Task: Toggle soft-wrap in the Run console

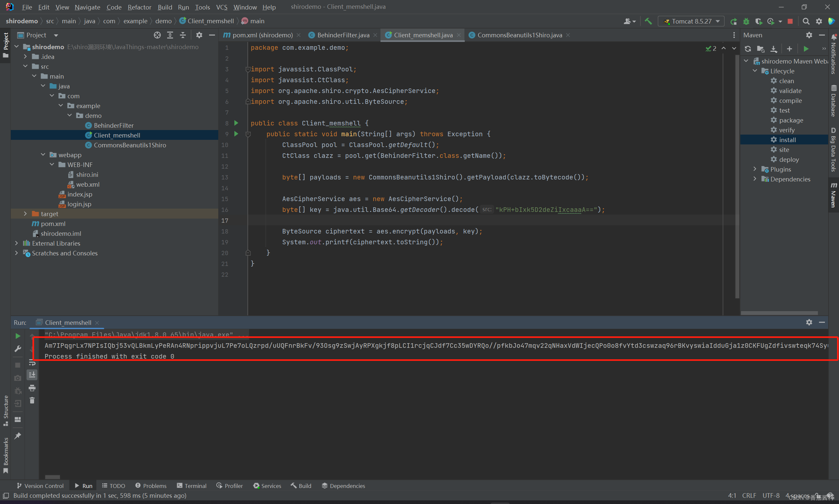Action: click(32, 363)
